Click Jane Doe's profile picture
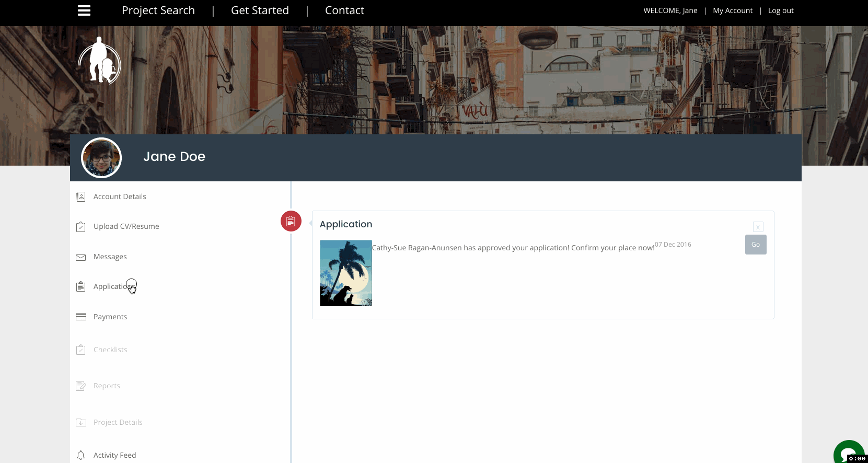868x463 pixels. (x=101, y=158)
